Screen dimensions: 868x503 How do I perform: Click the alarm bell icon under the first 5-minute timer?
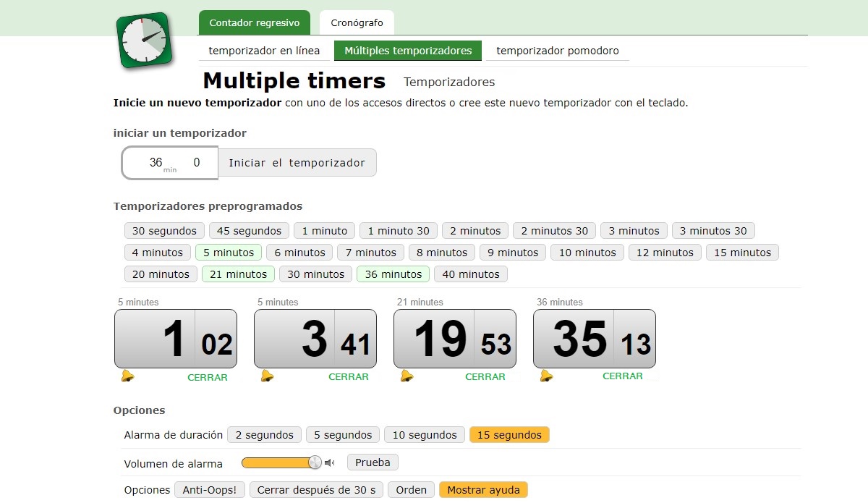pyautogui.click(x=127, y=375)
